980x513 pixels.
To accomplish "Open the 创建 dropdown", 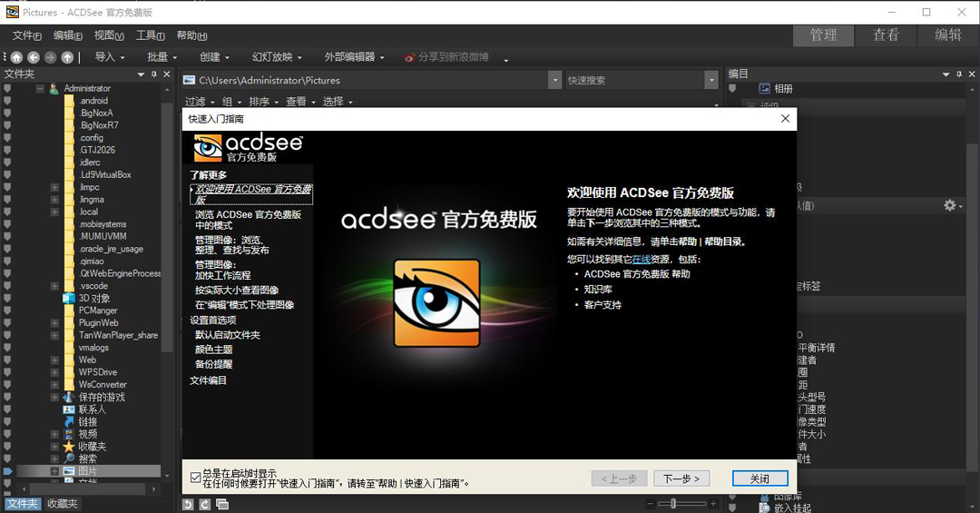I will point(214,57).
